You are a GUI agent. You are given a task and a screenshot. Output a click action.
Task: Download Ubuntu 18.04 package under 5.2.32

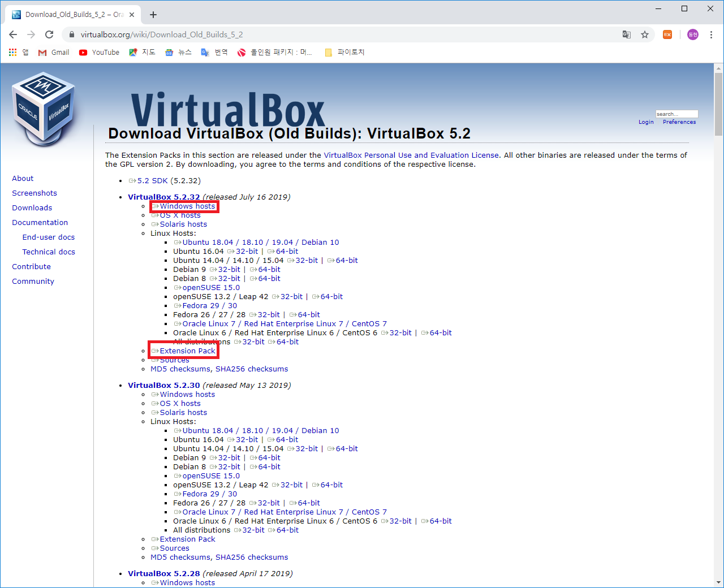(257, 242)
